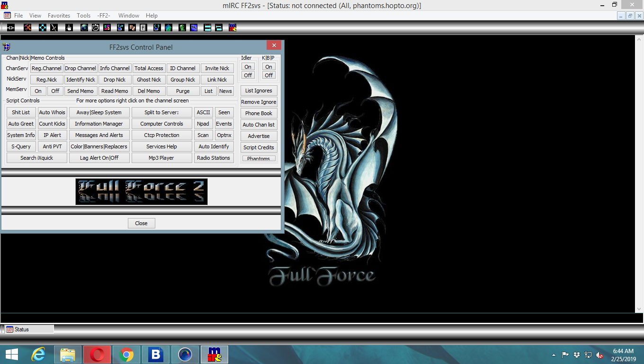Open the Shit List

(x=21, y=112)
